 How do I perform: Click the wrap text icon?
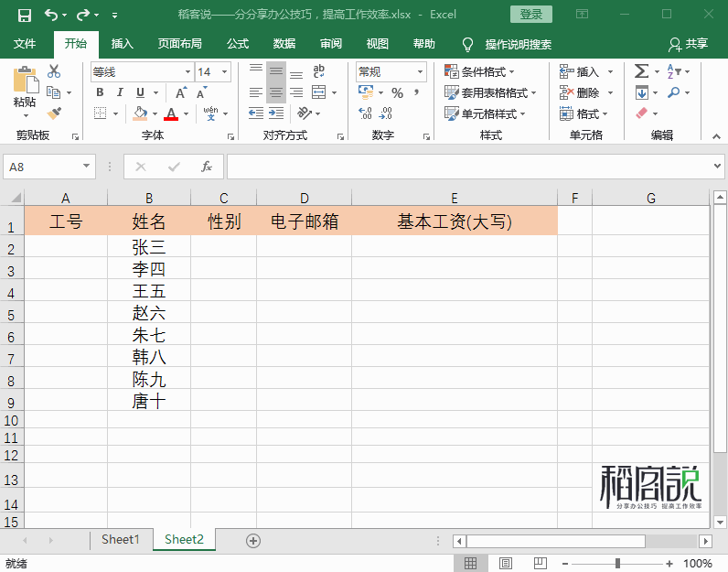[x=319, y=71]
